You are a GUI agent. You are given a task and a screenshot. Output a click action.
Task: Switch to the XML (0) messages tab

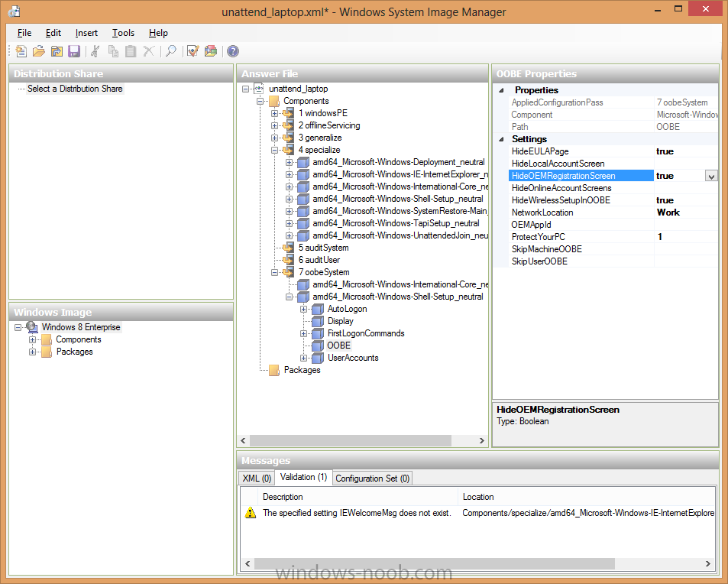click(257, 478)
